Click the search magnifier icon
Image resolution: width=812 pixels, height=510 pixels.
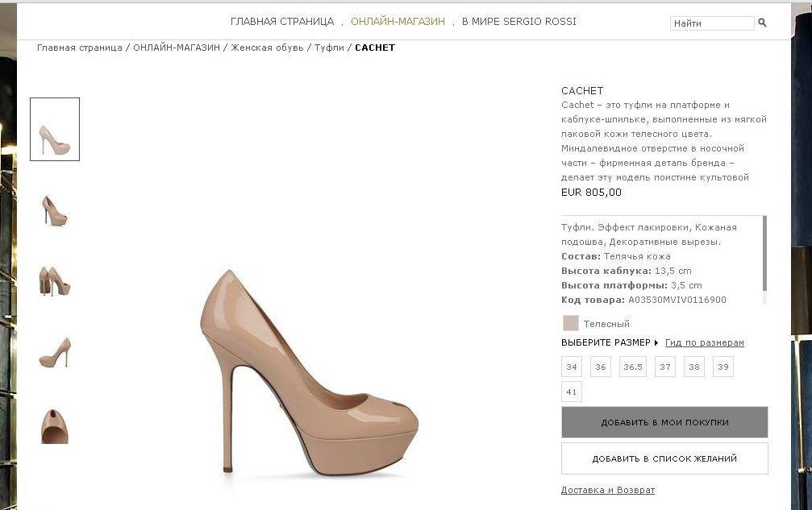763,23
